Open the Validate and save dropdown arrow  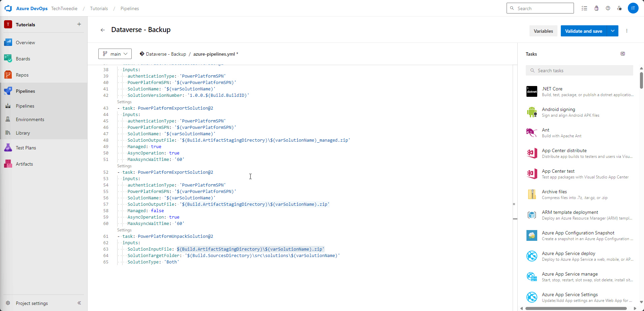pos(612,31)
